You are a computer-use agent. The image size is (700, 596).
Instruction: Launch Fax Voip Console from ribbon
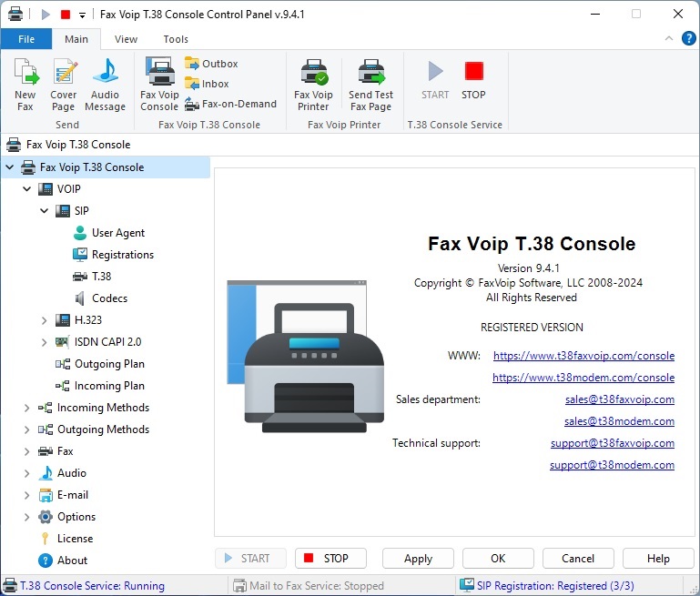159,85
